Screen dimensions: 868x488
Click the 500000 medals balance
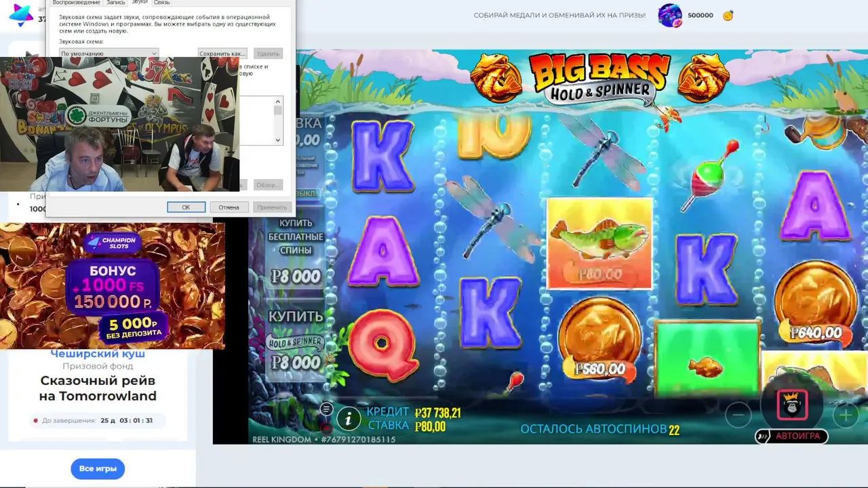point(700,16)
